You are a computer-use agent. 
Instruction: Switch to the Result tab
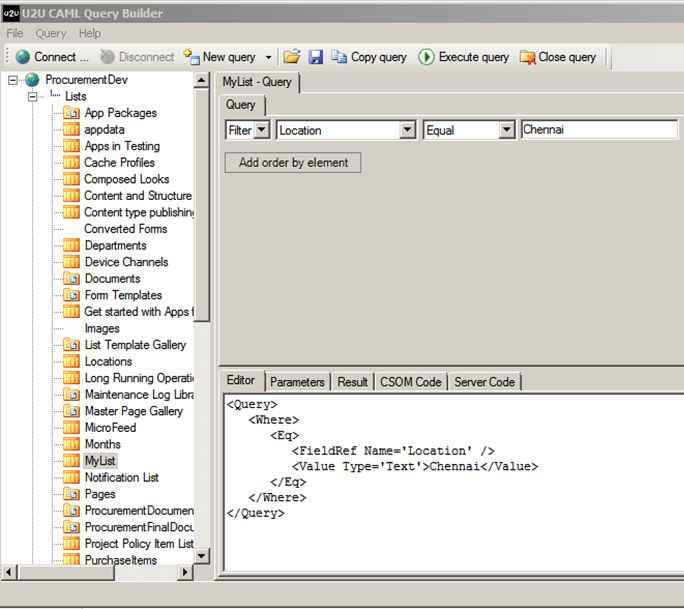352,382
